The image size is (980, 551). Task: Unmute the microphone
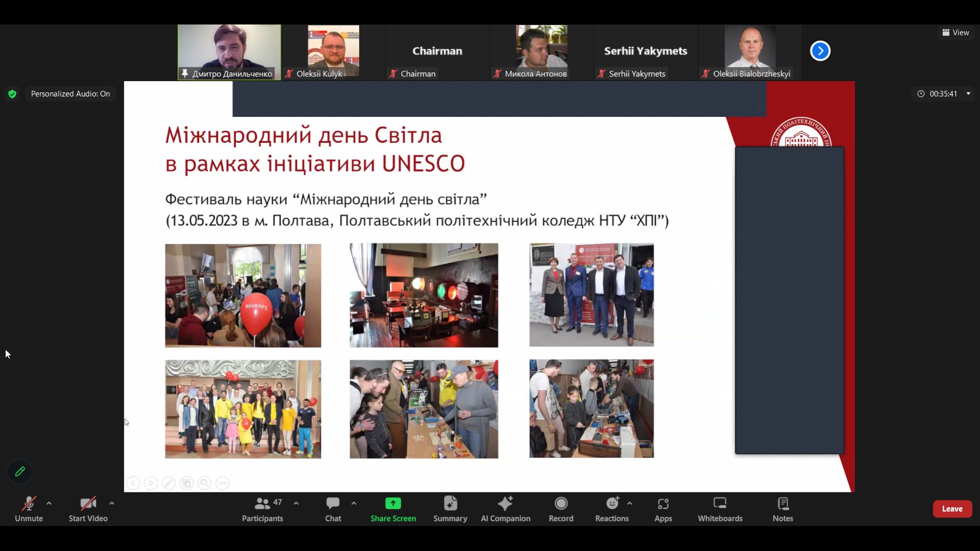(29, 509)
